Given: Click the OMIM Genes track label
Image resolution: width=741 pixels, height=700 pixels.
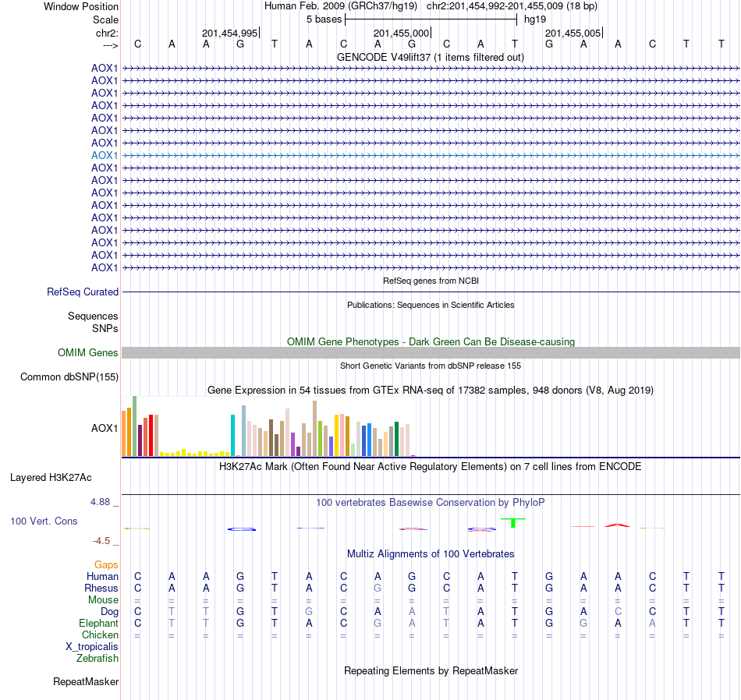Looking at the screenshot, I should [x=88, y=353].
